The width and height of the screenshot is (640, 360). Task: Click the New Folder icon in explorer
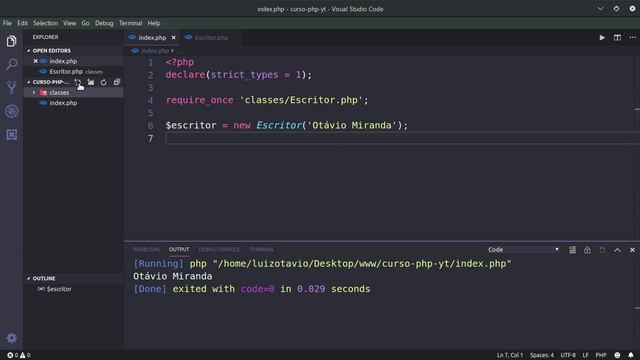91,82
